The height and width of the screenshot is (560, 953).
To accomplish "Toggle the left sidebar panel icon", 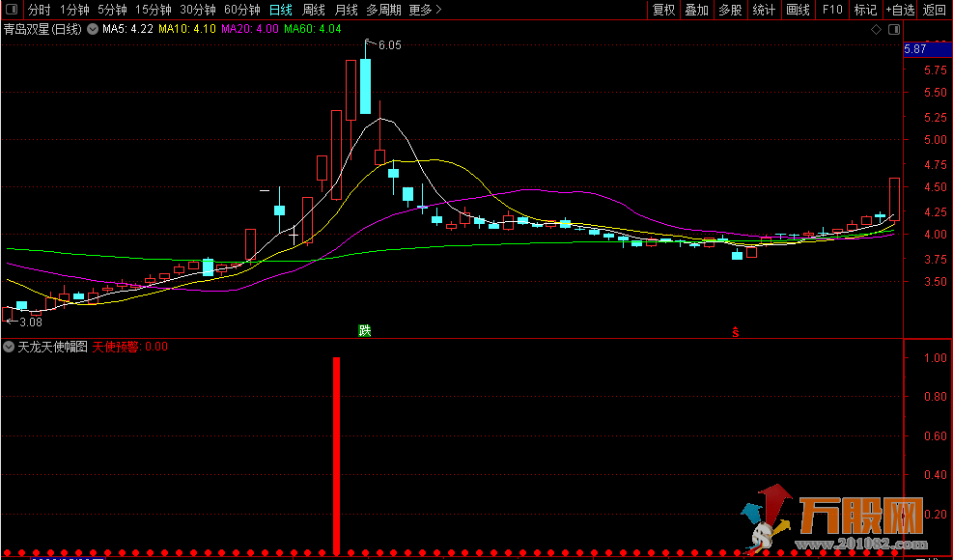I will point(13,10).
